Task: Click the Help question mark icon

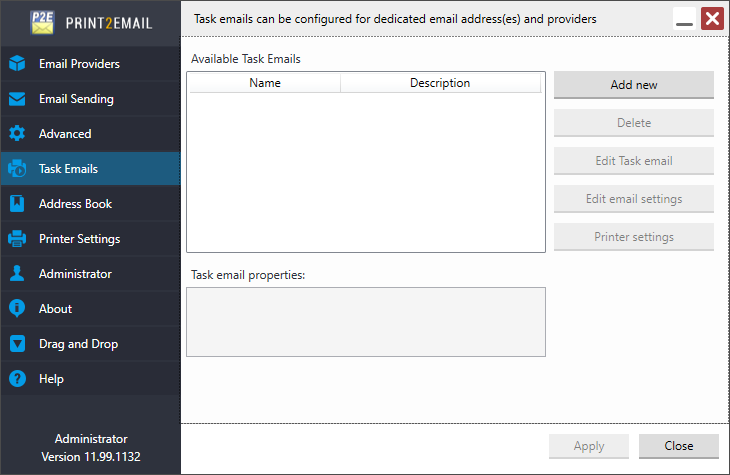Action: (x=17, y=379)
